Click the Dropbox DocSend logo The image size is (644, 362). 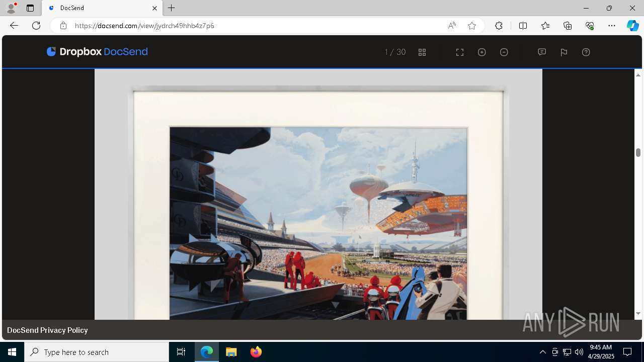click(97, 52)
